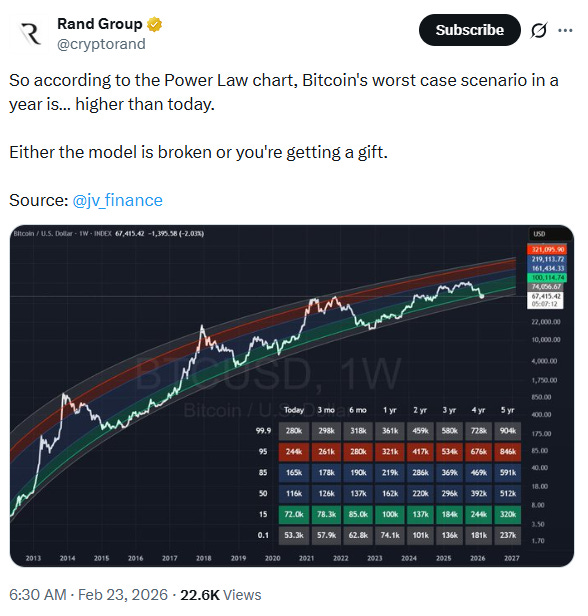Open the Rand Group profile avatar

tap(30, 34)
